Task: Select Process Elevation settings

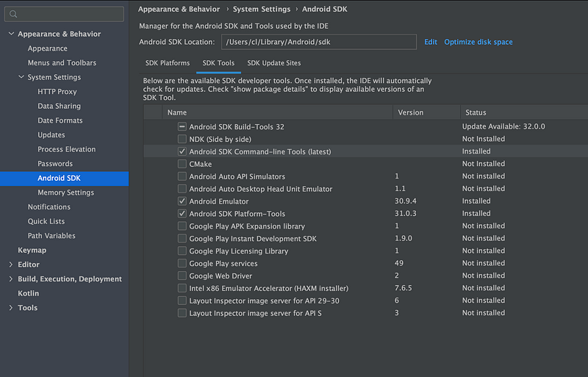Action: [67, 149]
